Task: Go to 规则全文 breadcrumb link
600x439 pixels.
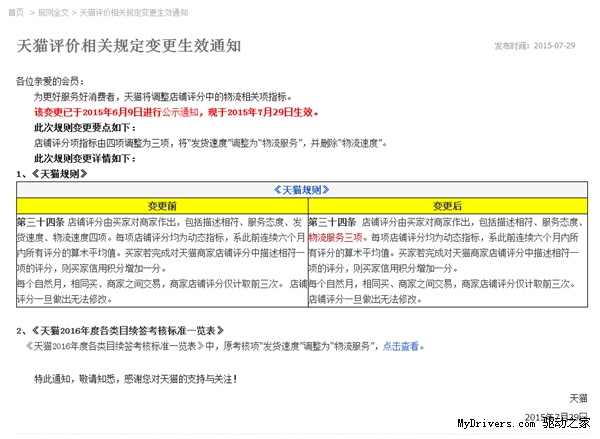Action: pyautogui.click(x=53, y=13)
